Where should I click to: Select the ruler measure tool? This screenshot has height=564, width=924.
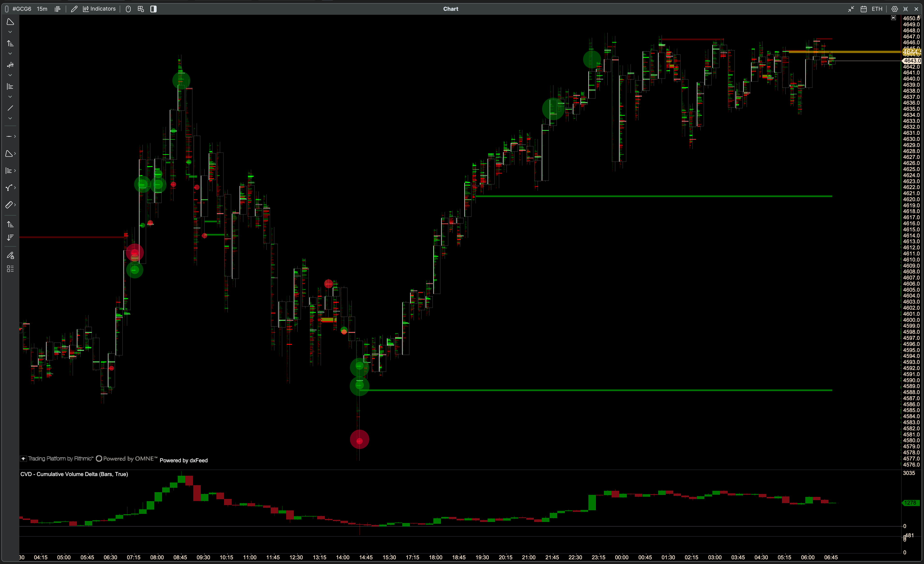(9, 205)
